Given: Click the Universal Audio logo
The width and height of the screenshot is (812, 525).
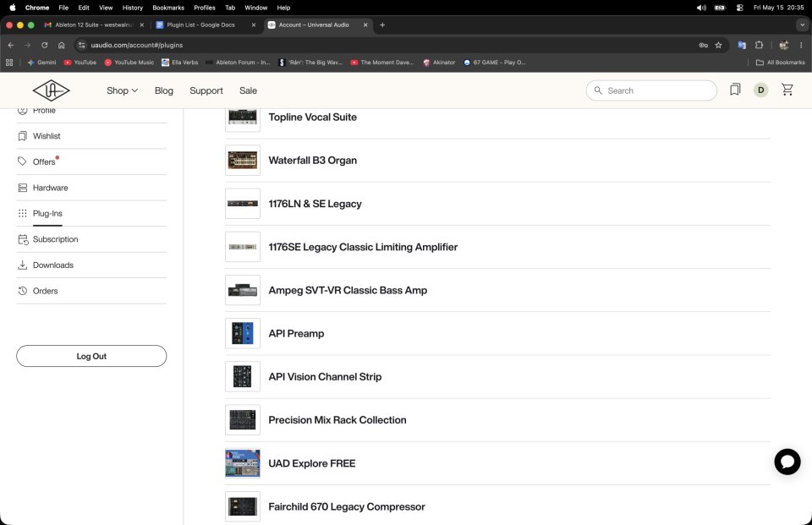Looking at the screenshot, I should pyautogui.click(x=51, y=90).
